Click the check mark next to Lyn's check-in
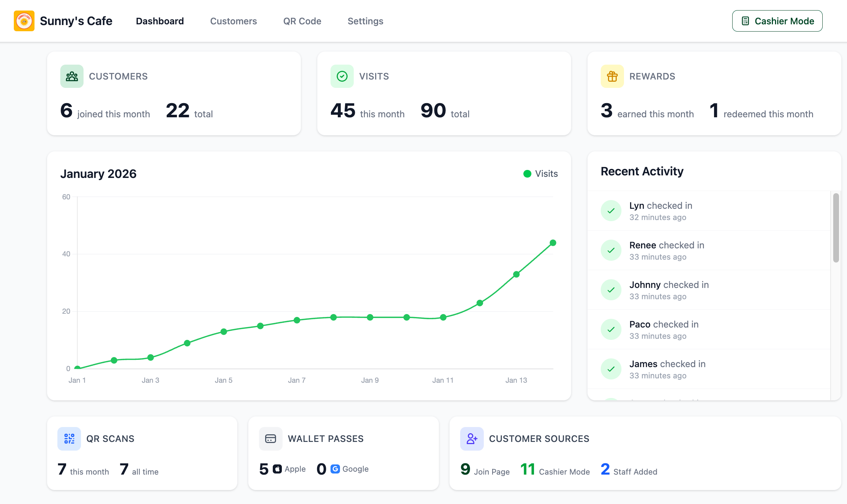Image resolution: width=847 pixels, height=504 pixels. pyautogui.click(x=611, y=211)
